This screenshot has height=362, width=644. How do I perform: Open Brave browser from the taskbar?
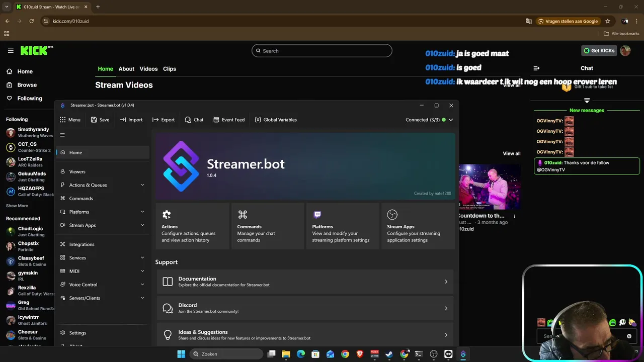tap(360, 354)
